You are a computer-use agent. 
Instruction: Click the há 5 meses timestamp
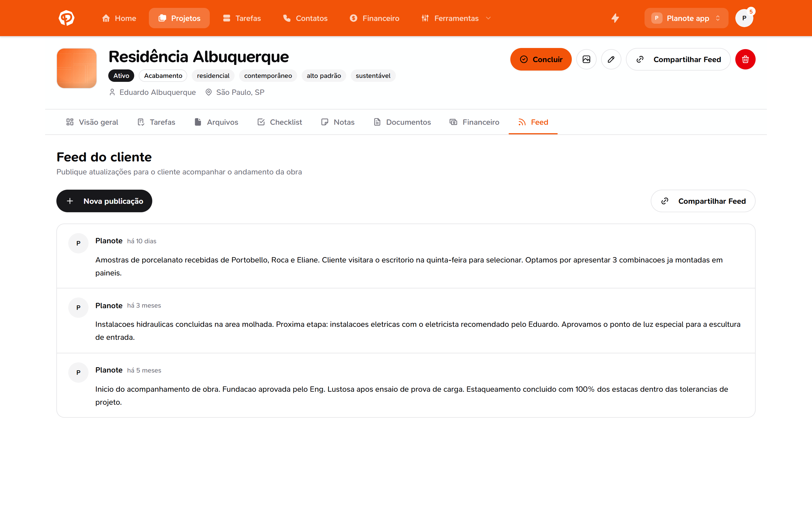pyautogui.click(x=144, y=370)
